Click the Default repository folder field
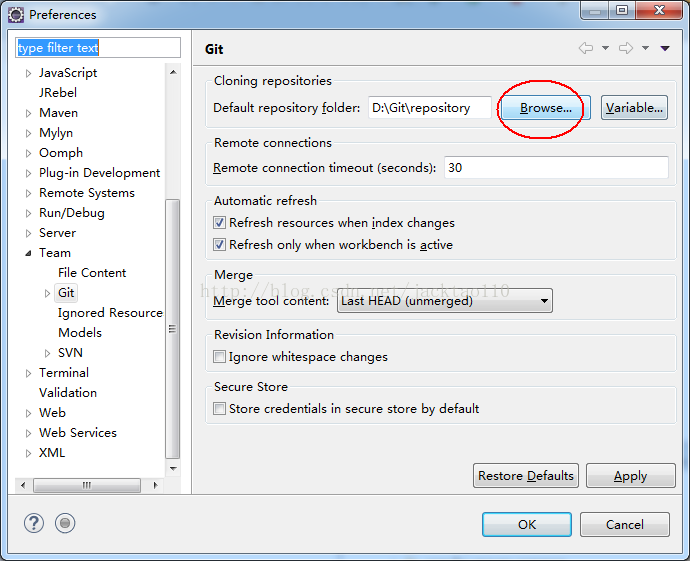690x561 pixels. [x=429, y=108]
